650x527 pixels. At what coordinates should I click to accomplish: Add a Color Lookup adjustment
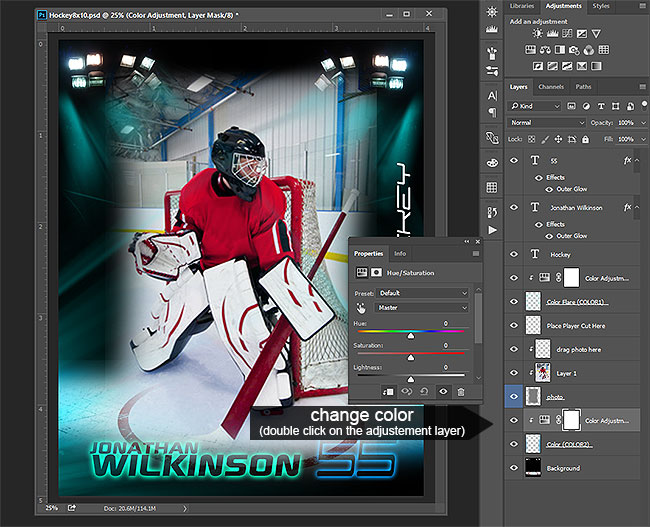604,50
